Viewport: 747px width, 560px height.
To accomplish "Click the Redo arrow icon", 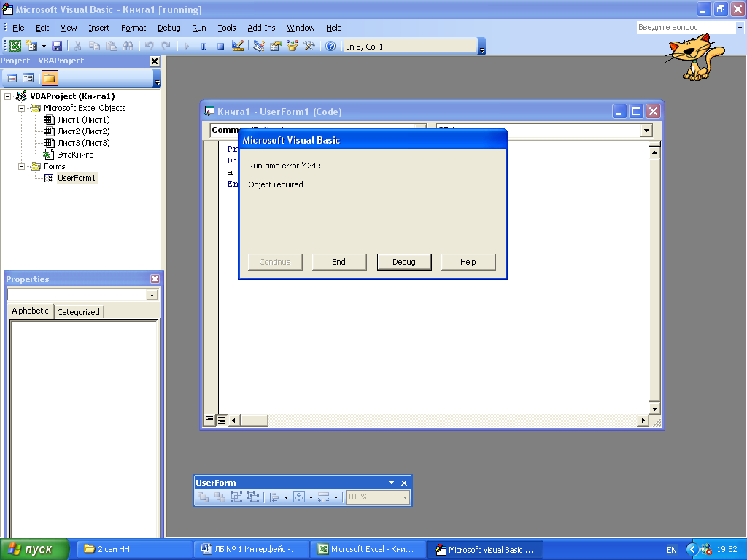I will (x=166, y=46).
